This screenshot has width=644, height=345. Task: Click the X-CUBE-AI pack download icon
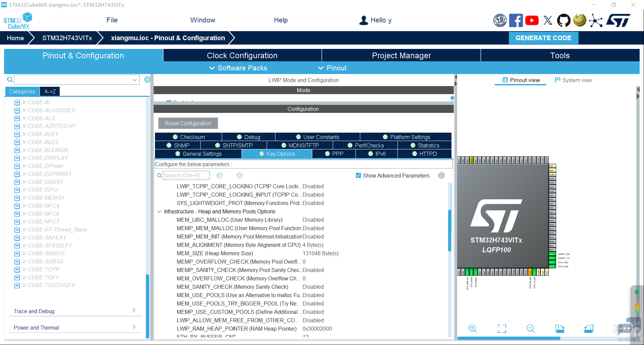[17, 102]
